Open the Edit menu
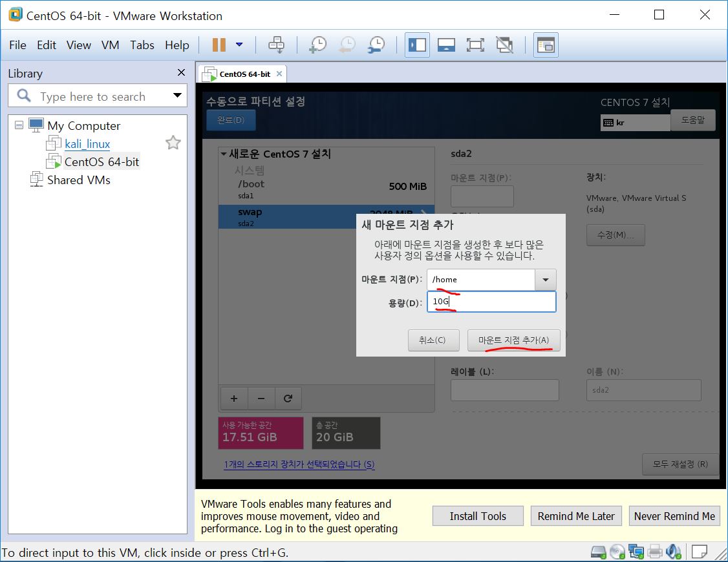728x562 pixels. click(47, 45)
